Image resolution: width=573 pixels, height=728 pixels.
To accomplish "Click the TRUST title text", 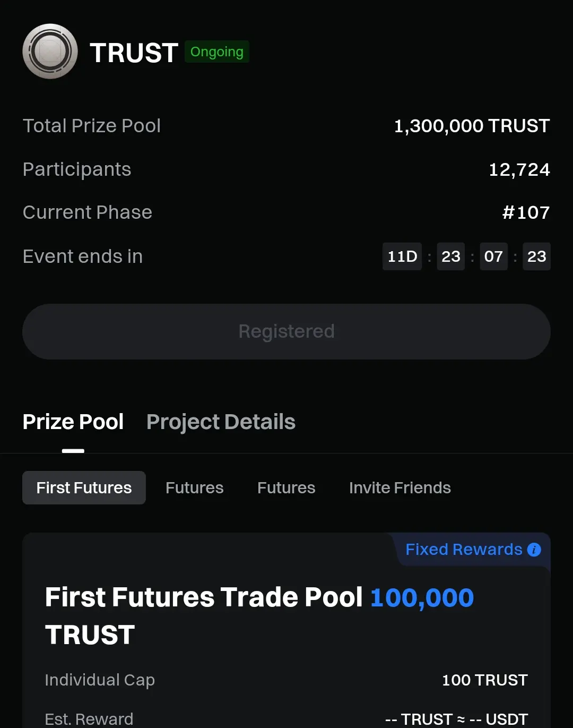I will pyautogui.click(x=134, y=53).
